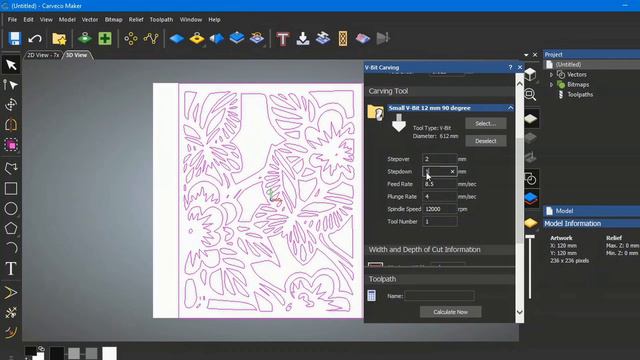Screen dimensions: 640x360
Task: Switch to the 2D View tab
Action: 43,55
